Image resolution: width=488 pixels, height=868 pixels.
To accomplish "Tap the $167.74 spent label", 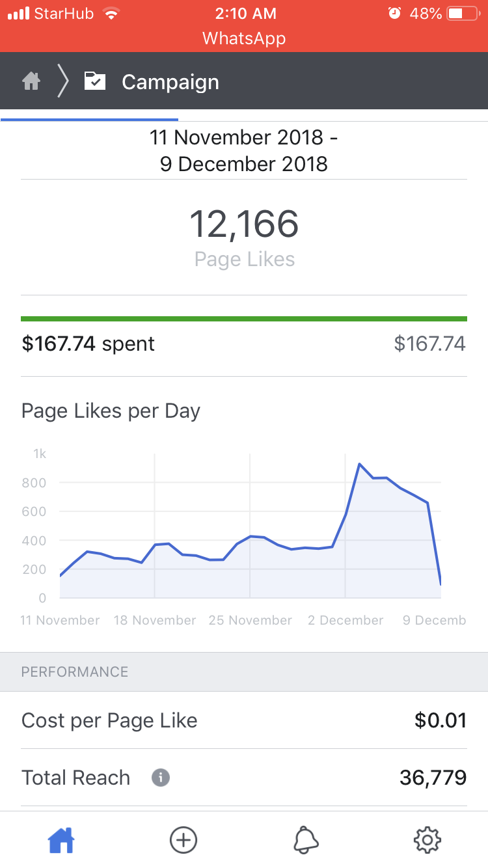I will [88, 344].
